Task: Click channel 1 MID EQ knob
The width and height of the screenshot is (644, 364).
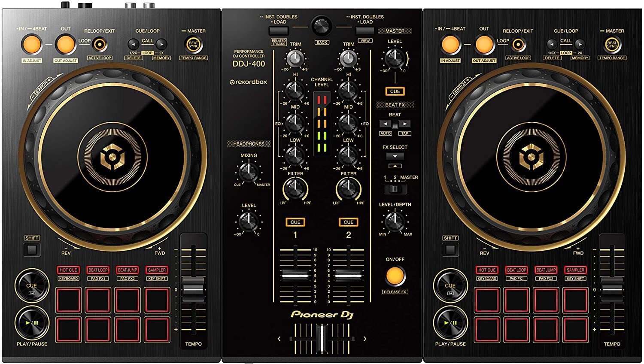Action: coord(295,124)
